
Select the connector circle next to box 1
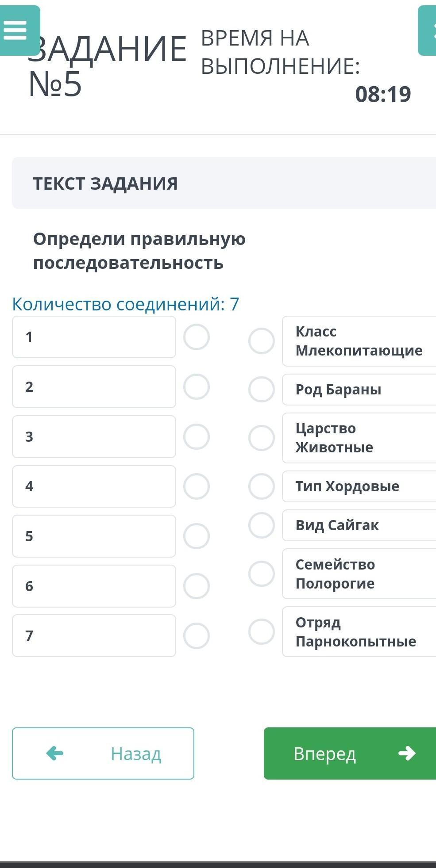click(x=197, y=337)
